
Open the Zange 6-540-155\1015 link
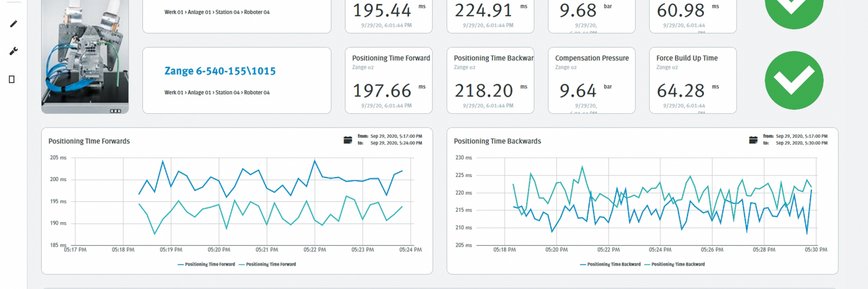(x=220, y=71)
